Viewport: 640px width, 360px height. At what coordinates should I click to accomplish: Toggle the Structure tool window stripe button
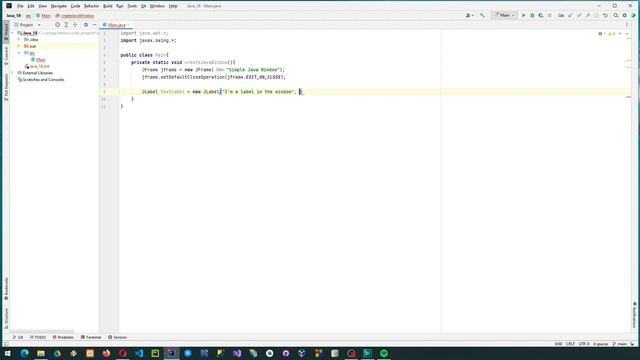pos(6,318)
